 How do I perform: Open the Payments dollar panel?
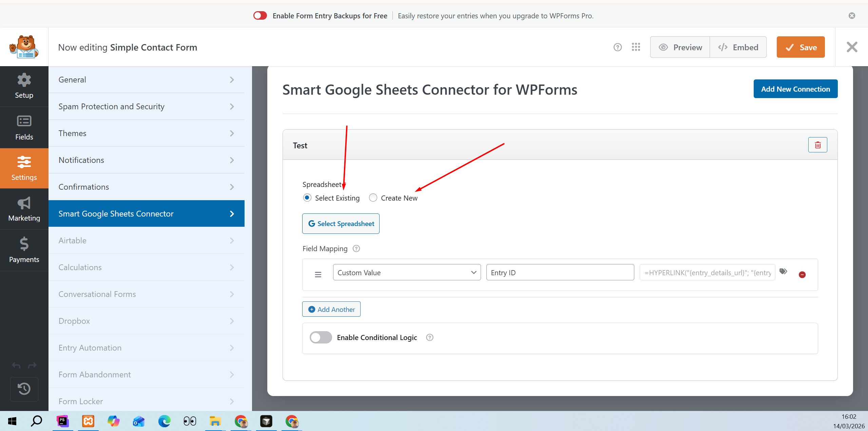tap(24, 250)
